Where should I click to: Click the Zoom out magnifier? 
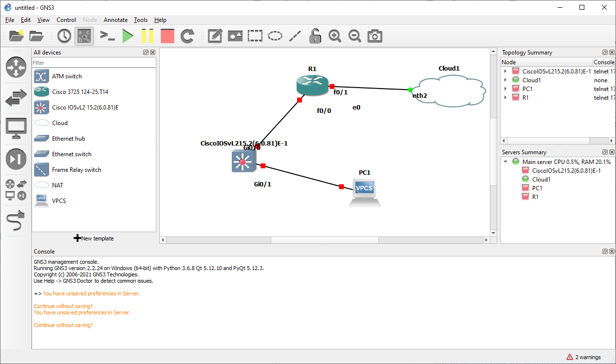tap(355, 36)
